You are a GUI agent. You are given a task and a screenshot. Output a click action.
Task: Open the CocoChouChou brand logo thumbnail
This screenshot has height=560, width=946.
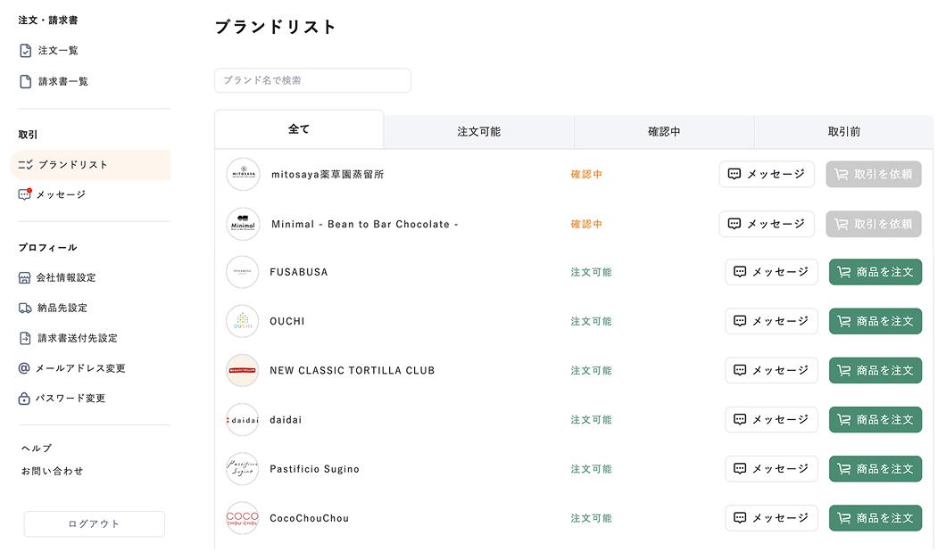[243, 518]
